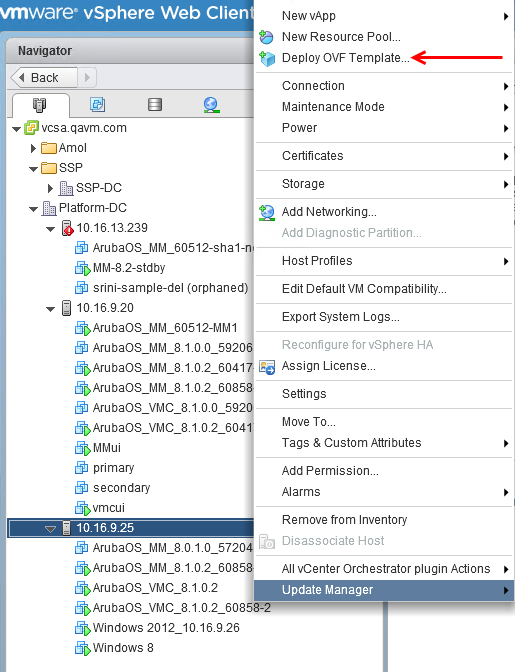
Task: Collapse host 10.16.13.239
Action: [x=51, y=229]
